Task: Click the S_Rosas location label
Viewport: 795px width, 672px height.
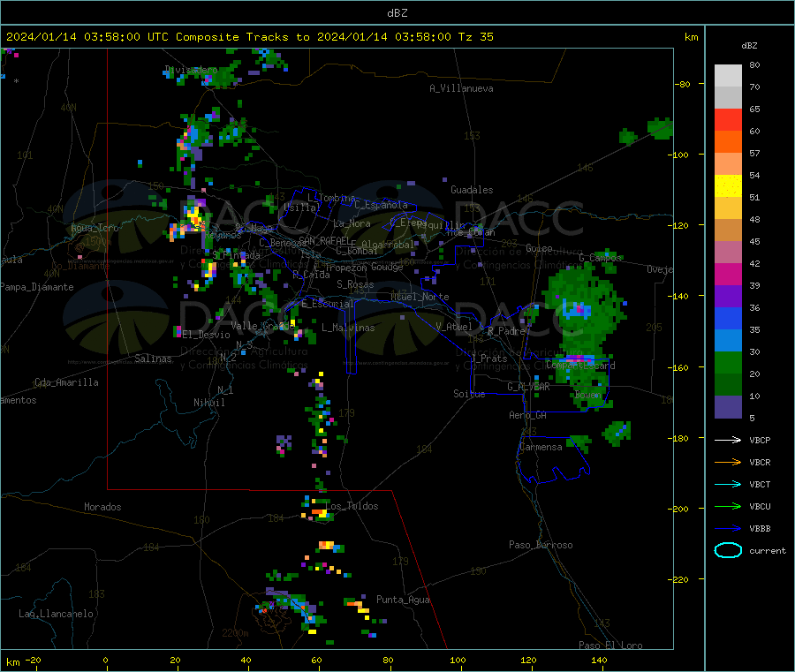Action: click(355, 284)
